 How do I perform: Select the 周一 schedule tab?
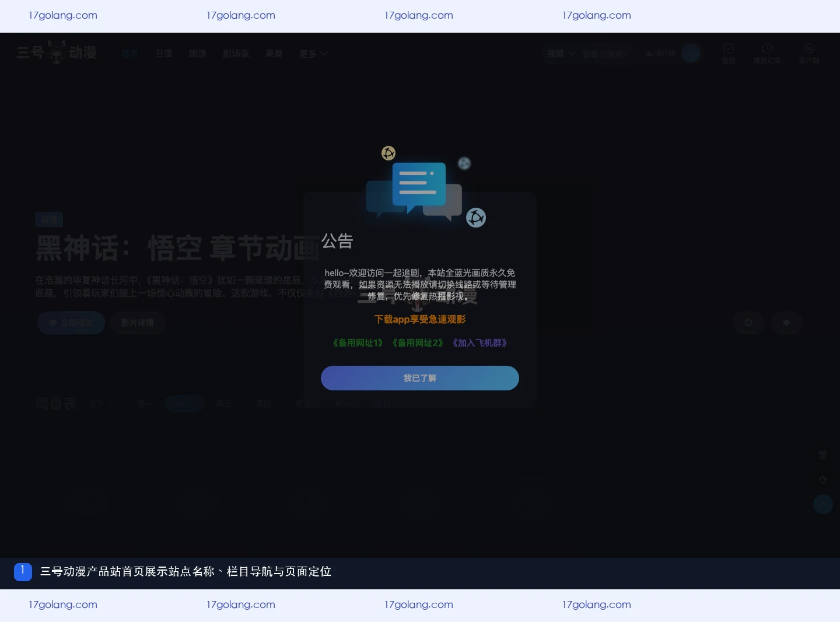pyautogui.click(x=144, y=404)
